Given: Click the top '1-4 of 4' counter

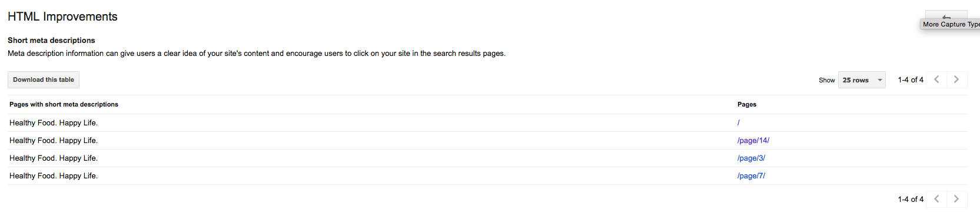Looking at the screenshot, I should click(911, 79).
